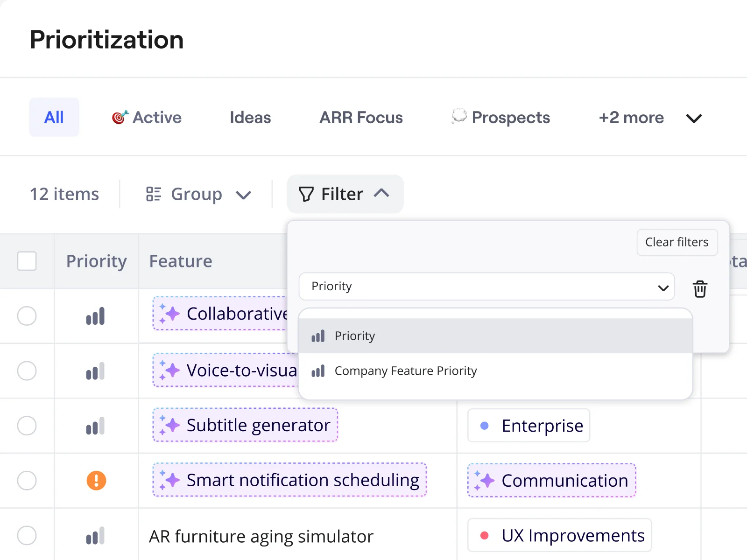Image resolution: width=747 pixels, height=560 pixels.
Task: Click the sparkle icon on Smart notification scheduling
Action: 169,480
